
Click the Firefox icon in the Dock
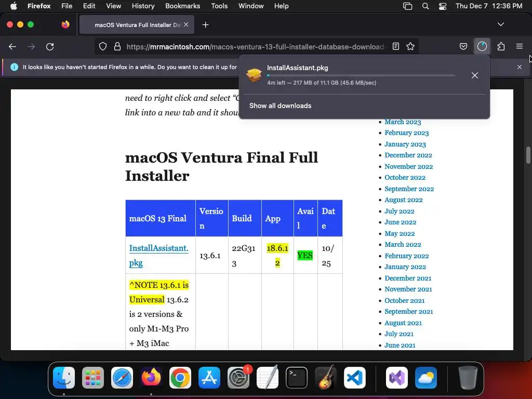point(151,378)
